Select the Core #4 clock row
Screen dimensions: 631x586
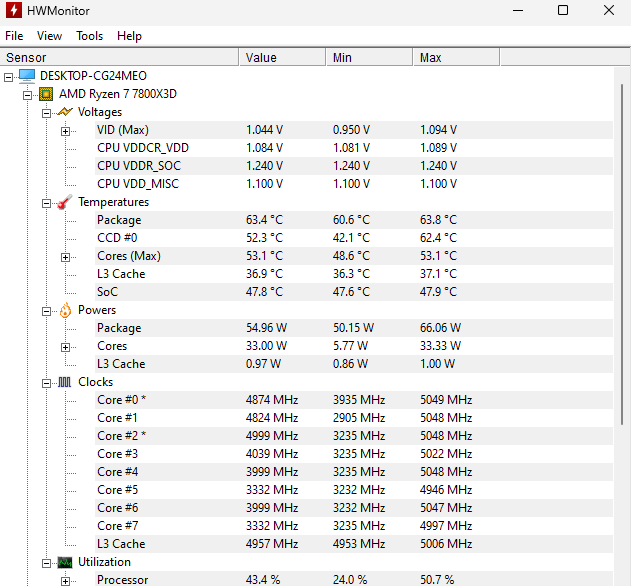pos(354,472)
